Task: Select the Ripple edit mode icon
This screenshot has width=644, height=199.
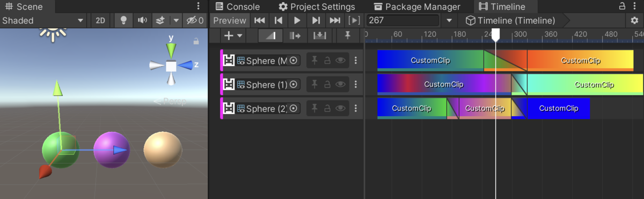Action: pos(295,35)
